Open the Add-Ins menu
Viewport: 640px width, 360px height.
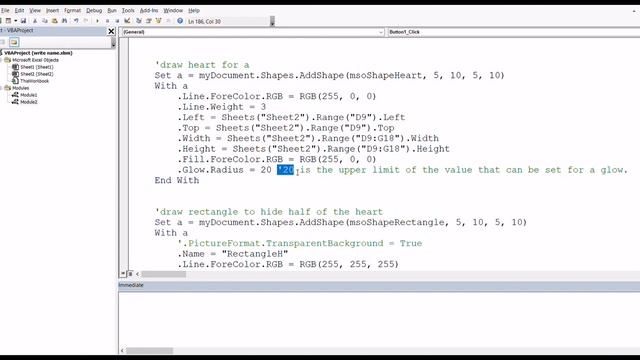tap(149, 11)
